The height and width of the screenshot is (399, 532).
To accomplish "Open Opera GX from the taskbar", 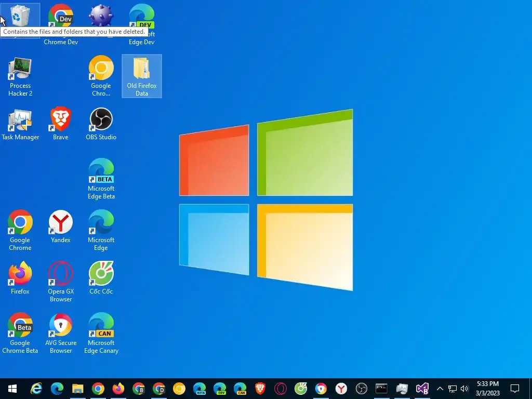I will [x=281, y=389].
